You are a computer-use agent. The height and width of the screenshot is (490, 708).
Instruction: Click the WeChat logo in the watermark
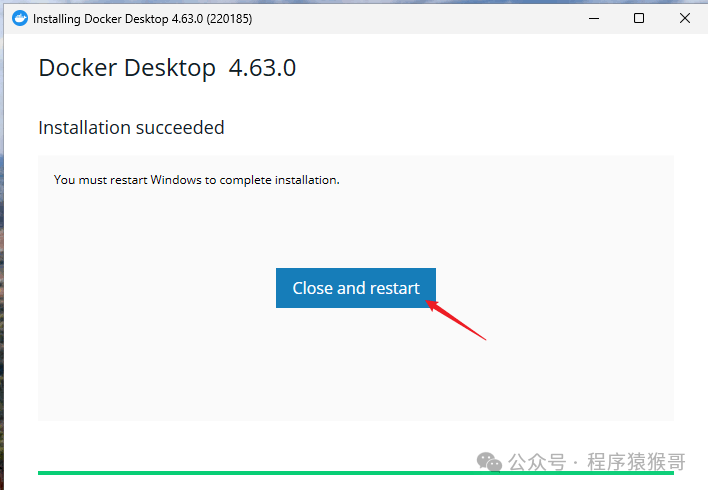point(489,461)
